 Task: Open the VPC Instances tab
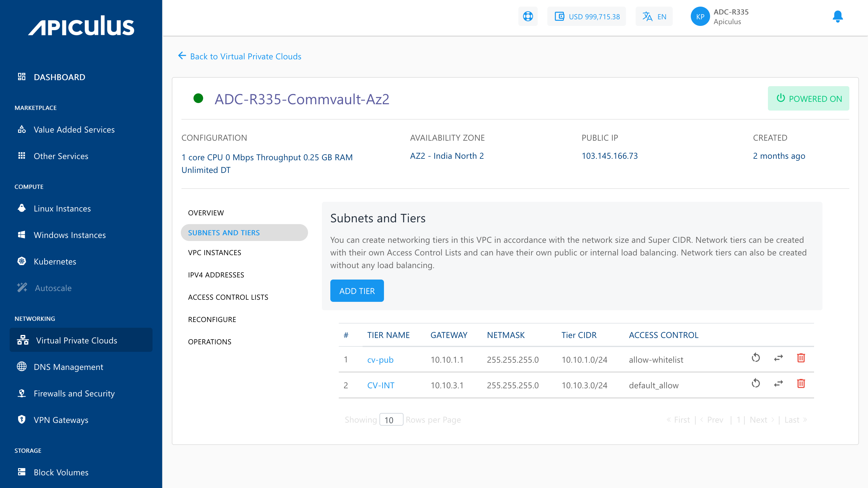[x=215, y=252]
